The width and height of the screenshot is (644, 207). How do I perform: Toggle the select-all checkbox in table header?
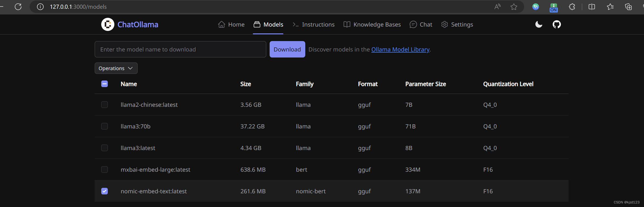[x=104, y=84]
